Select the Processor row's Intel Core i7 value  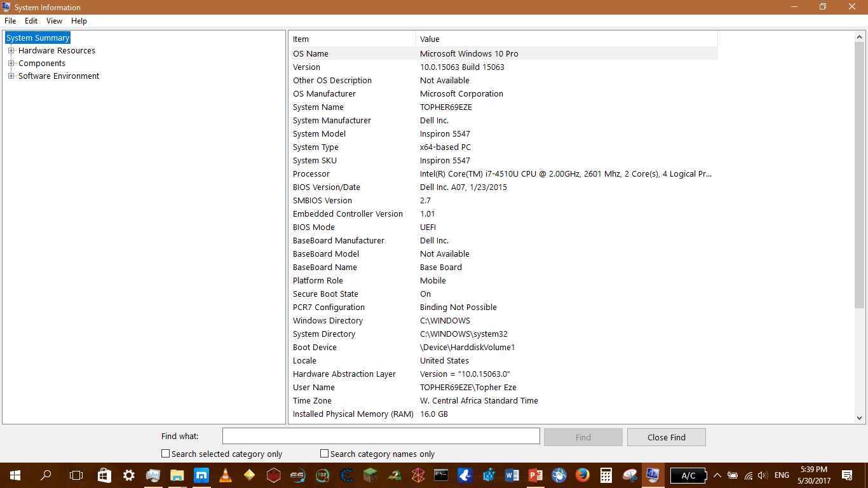(566, 174)
